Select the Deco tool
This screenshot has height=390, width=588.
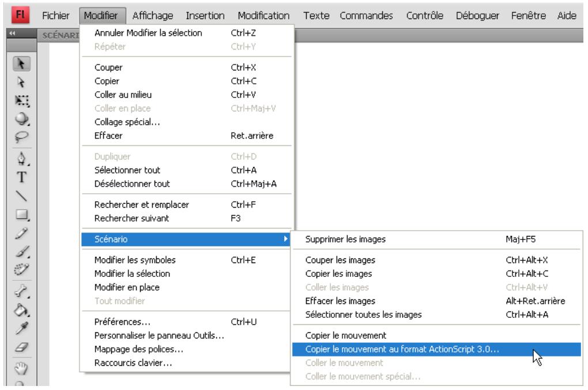(x=22, y=269)
